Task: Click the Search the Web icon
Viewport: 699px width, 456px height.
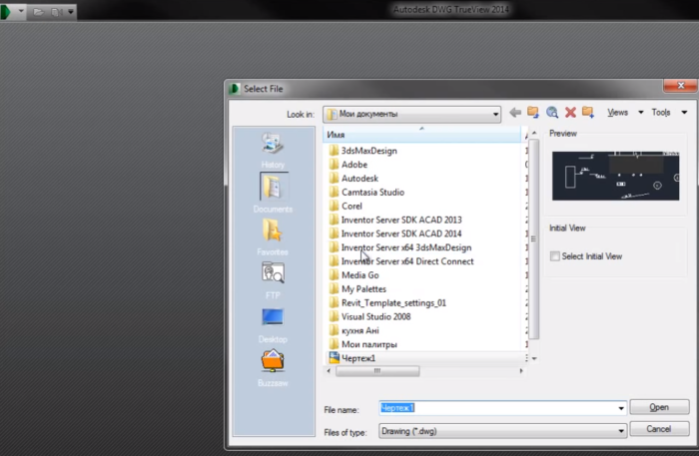Action: (x=552, y=112)
